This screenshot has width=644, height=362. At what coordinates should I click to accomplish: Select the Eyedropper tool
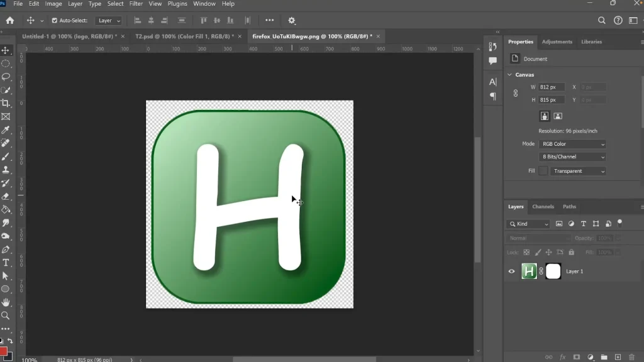[x=6, y=130]
